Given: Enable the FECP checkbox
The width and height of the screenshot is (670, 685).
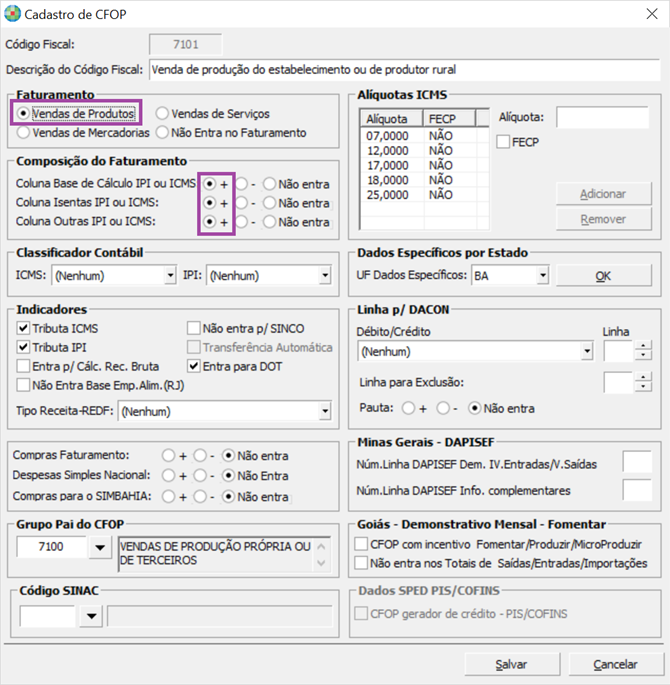Looking at the screenshot, I should pos(504,142).
